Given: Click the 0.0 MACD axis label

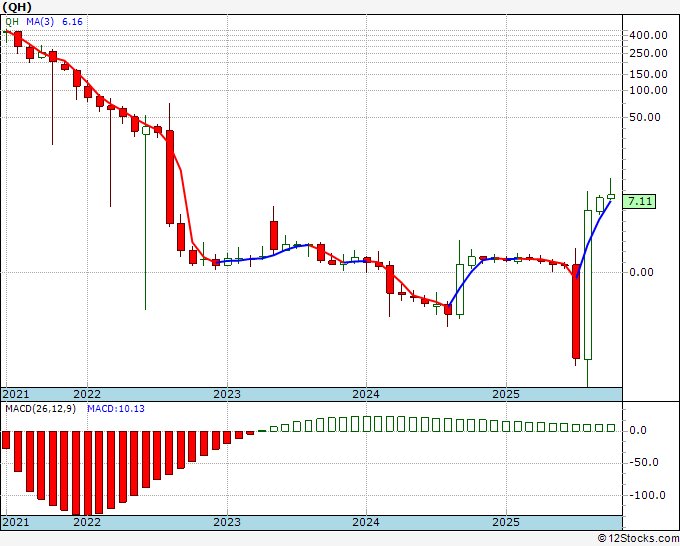Looking at the screenshot, I should [638, 430].
